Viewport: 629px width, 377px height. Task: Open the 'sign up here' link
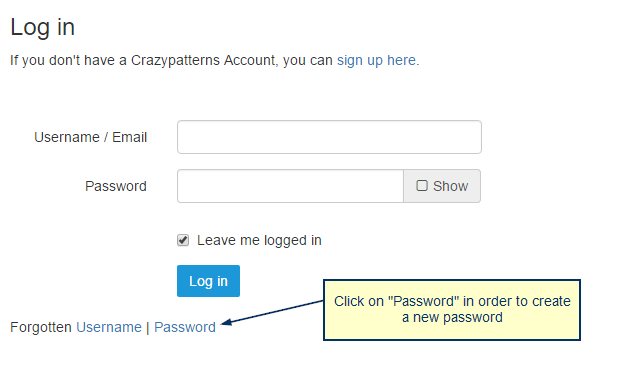coord(376,60)
